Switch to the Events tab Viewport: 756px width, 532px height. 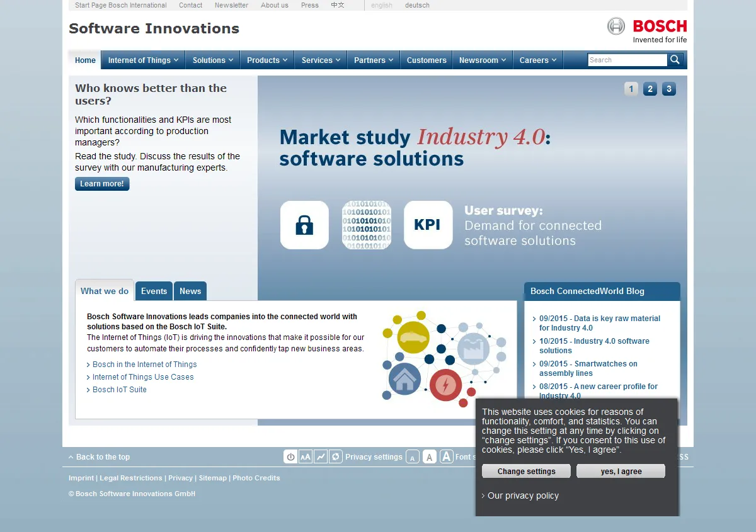pyautogui.click(x=154, y=291)
